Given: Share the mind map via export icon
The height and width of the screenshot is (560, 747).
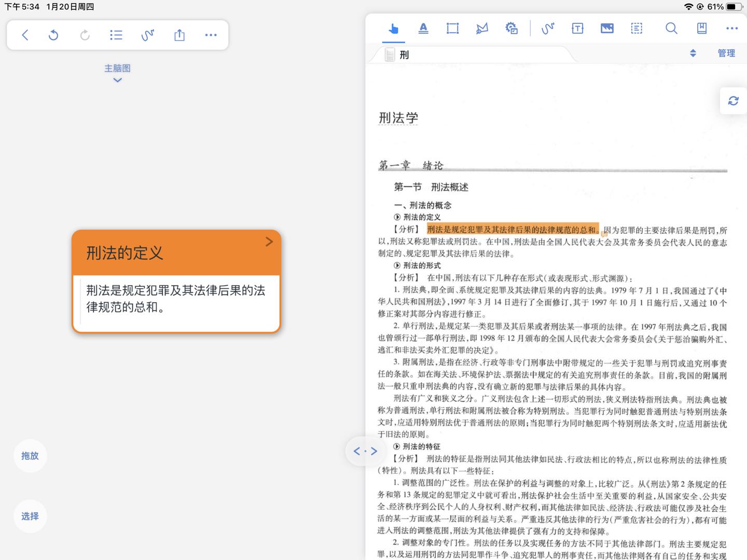Looking at the screenshot, I should coord(179,35).
